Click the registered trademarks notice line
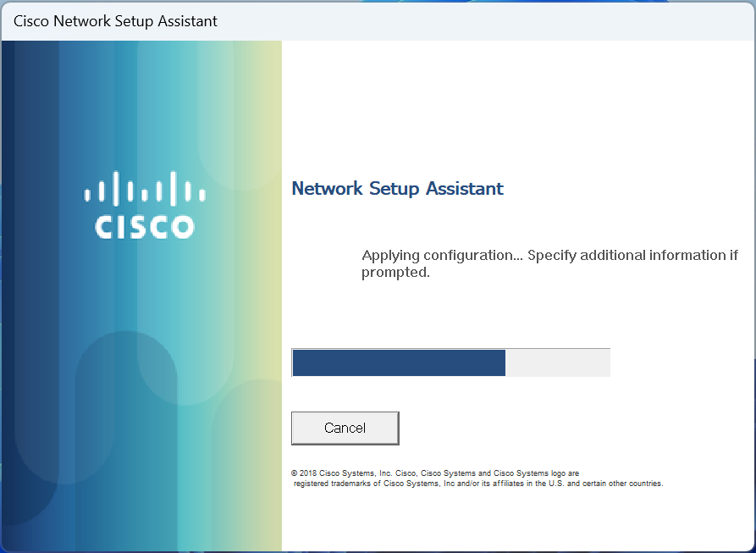This screenshot has height=553, width=756. pyautogui.click(x=478, y=484)
